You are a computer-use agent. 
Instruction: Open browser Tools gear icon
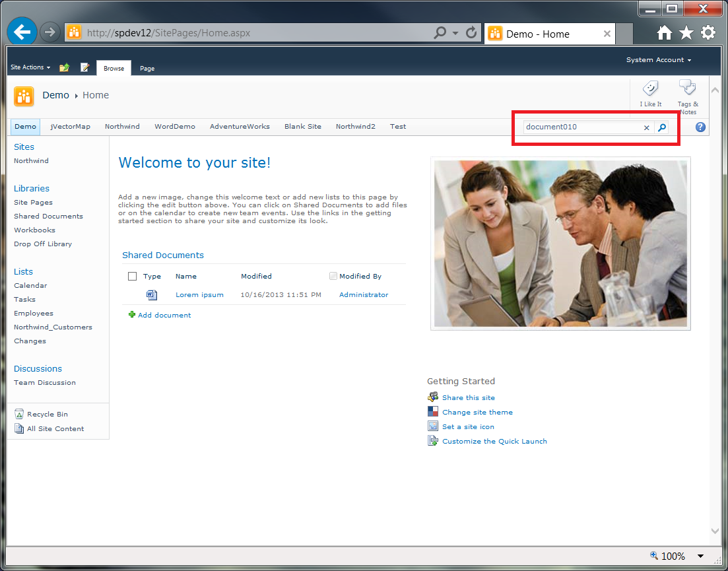(x=708, y=32)
